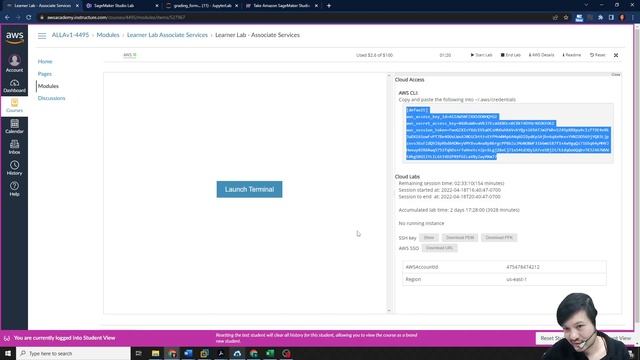
Task: Click the Used $2.6 of $100 budget text
Action: coord(374,55)
